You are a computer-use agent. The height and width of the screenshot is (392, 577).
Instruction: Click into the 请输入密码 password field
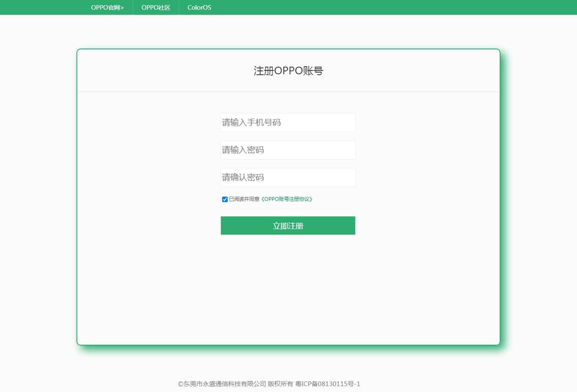tap(288, 150)
